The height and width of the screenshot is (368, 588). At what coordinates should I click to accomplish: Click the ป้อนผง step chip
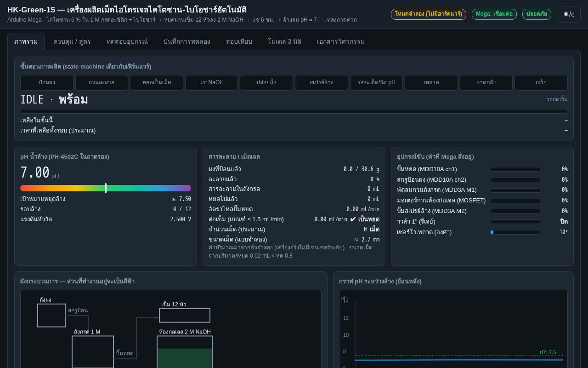47,83
